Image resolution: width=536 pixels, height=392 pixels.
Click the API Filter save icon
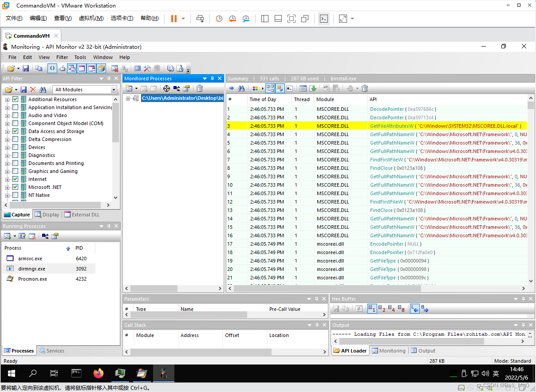coord(24,90)
